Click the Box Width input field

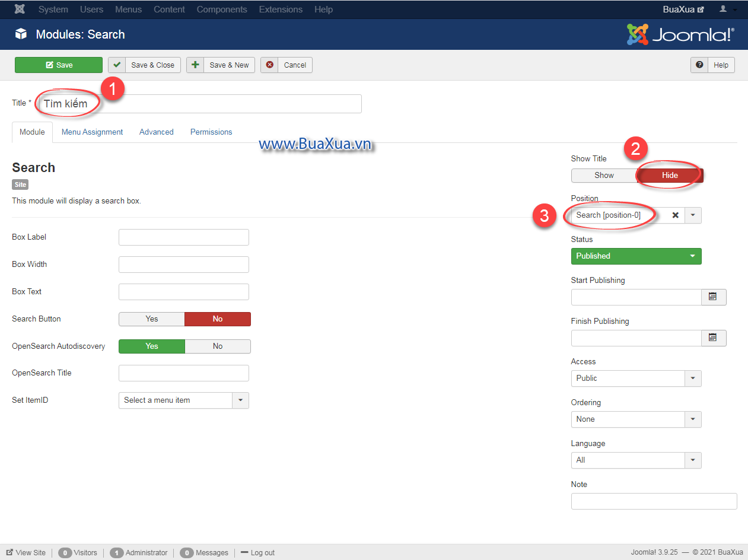click(x=184, y=265)
